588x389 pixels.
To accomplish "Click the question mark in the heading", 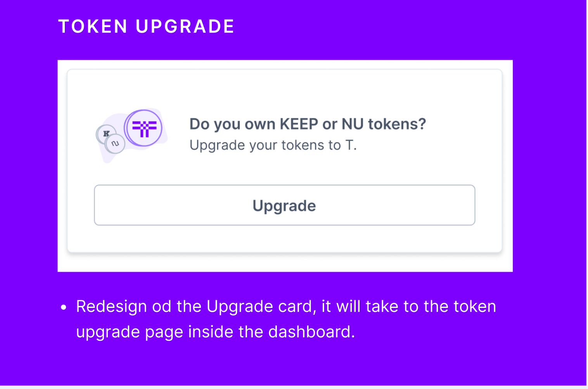I will [422, 123].
